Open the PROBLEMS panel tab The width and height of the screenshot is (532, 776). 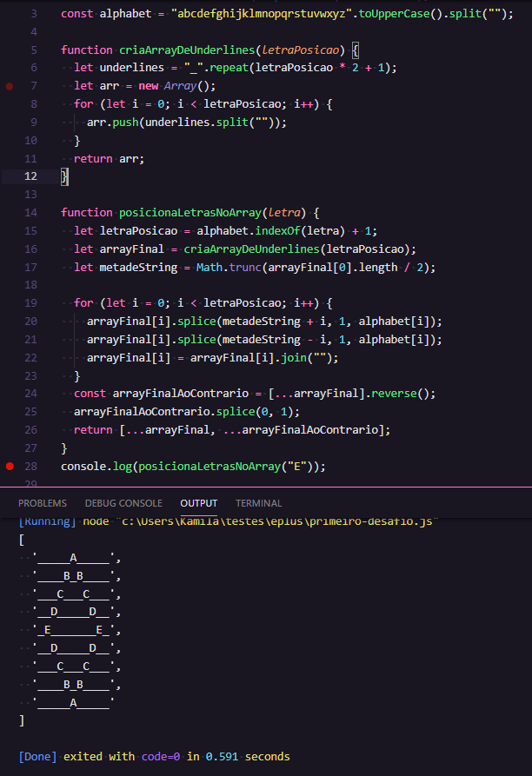coord(43,503)
